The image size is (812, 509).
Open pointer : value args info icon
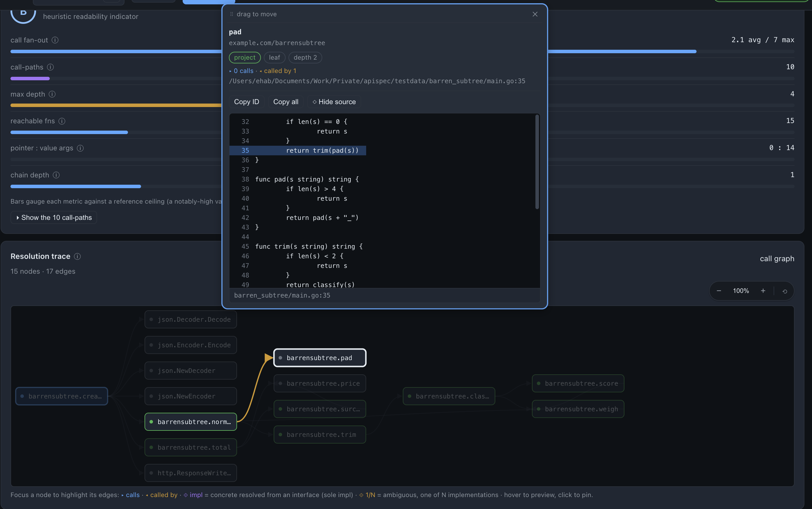coord(80,148)
